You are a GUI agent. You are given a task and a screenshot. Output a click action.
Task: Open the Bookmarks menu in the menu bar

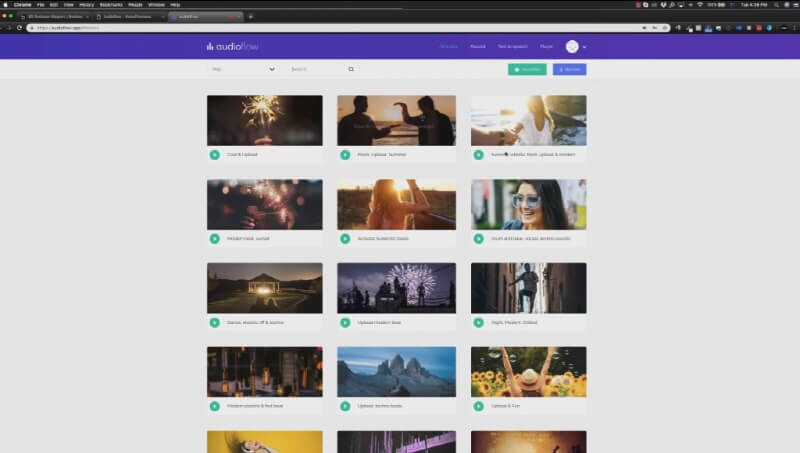click(111, 5)
